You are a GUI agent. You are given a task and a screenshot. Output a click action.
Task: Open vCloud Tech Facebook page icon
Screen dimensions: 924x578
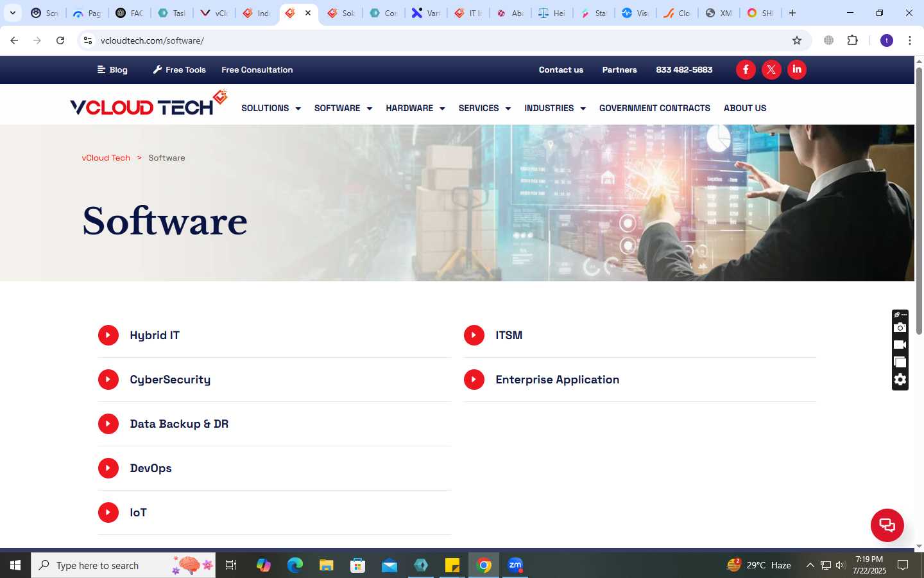point(746,69)
